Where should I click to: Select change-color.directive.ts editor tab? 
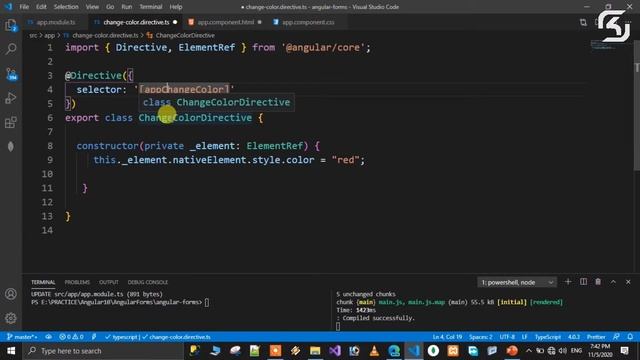pos(136,22)
